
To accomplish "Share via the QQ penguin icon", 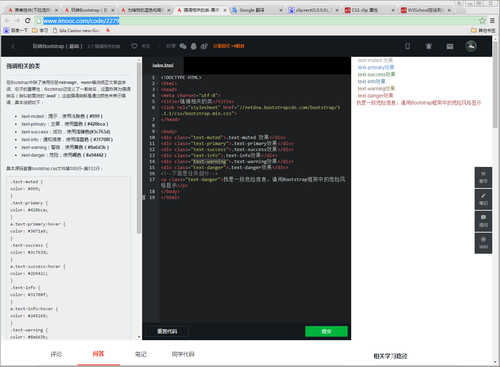I will [193, 46].
